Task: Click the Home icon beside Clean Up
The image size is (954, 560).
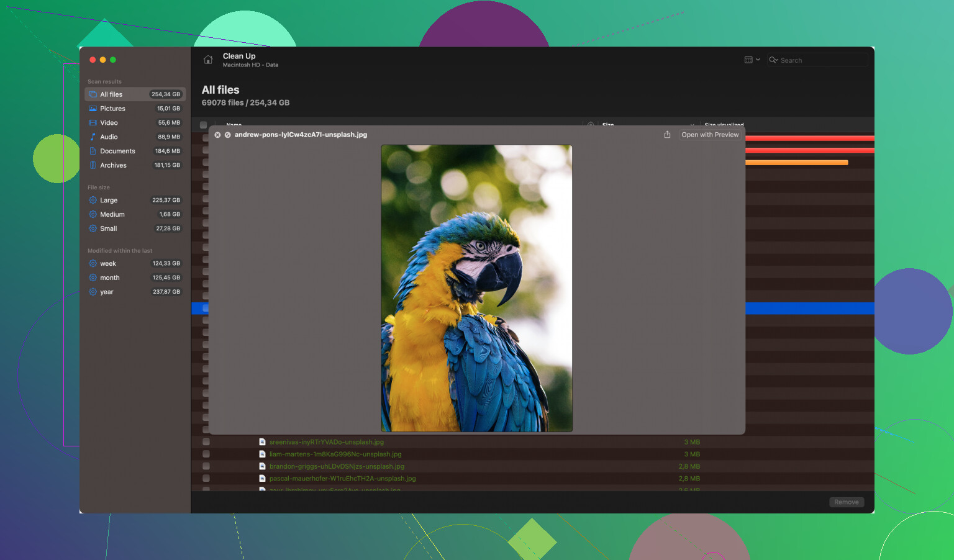Action: click(x=208, y=60)
